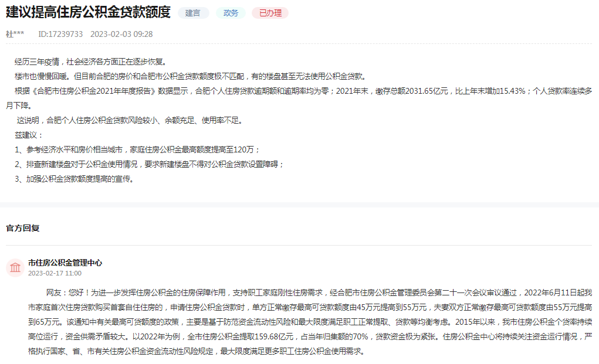Click the line 经历三年疫情，社会经济各方面正在逐步恢复

[90, 62]
